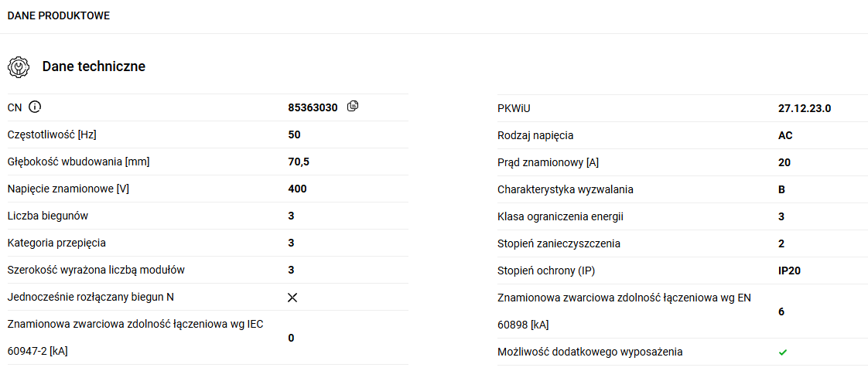Click the Głębokość wbudowania value 70,5
This screenshot has width=868, height=371.
299,162
